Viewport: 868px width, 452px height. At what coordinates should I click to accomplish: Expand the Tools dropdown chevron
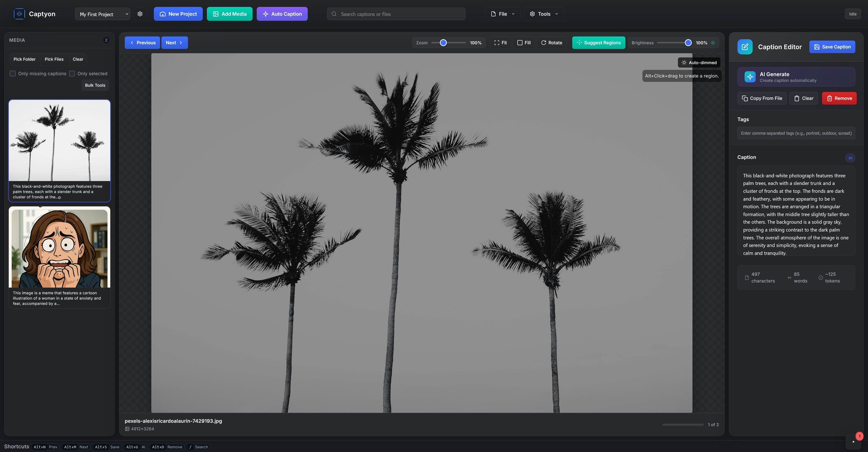(557, 14)
